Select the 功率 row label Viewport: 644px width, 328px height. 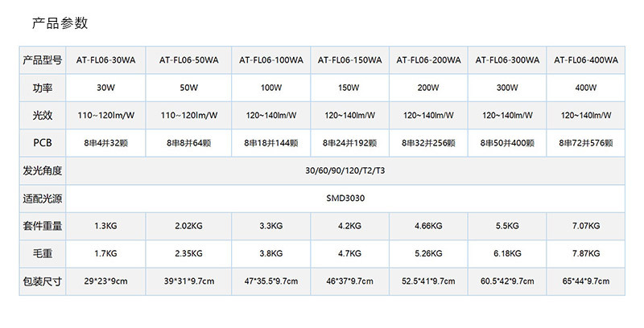43,88
